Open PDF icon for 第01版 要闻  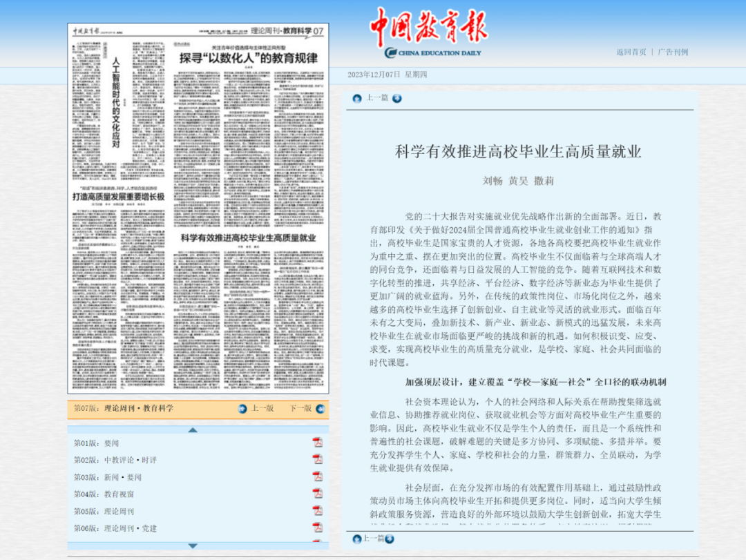coord(318,443)
